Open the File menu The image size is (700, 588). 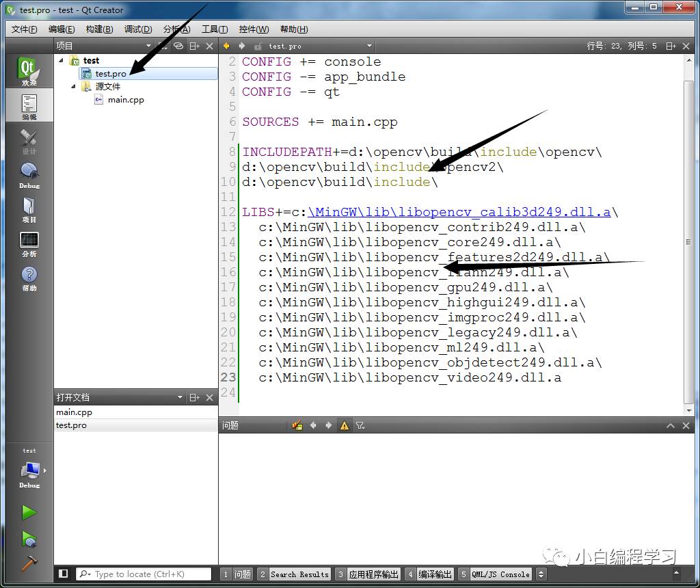pyautogui.click(x=24, y=29)
